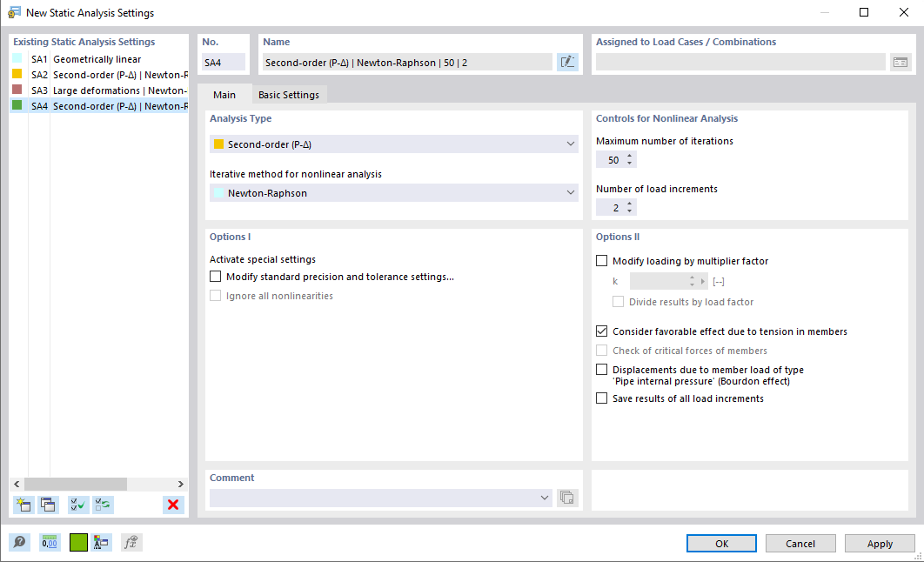The height and width of the screenshot is (562, 924).
Task: Edit the name using the pencil icon
Action: pos(567,62)
